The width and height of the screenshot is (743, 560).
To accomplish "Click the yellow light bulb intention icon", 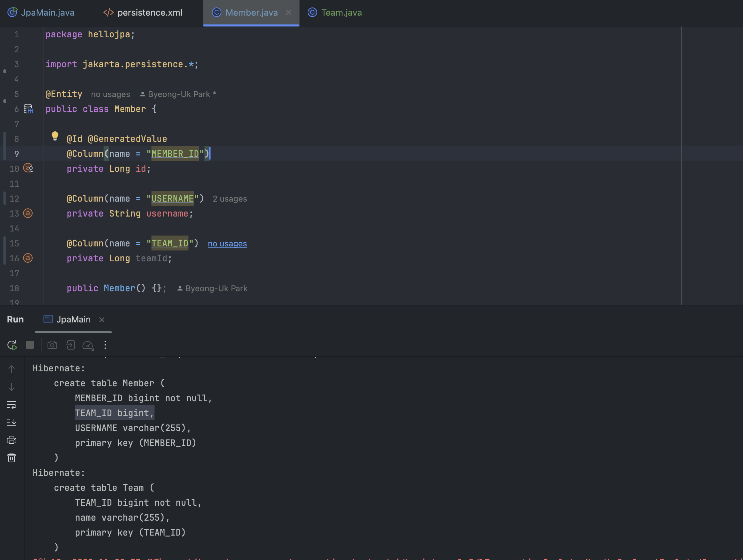I will [x=55, y=136].
